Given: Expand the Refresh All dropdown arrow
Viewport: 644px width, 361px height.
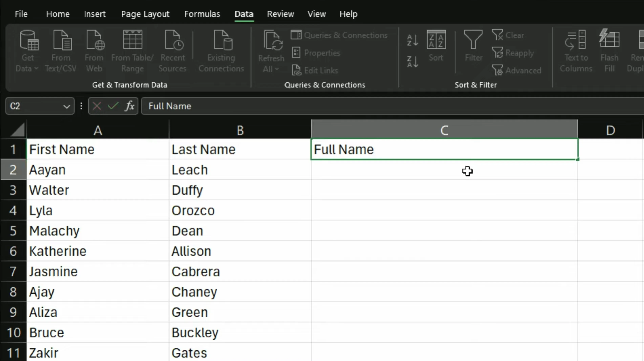Looking at the screenshot, I should tap(277, 69).
